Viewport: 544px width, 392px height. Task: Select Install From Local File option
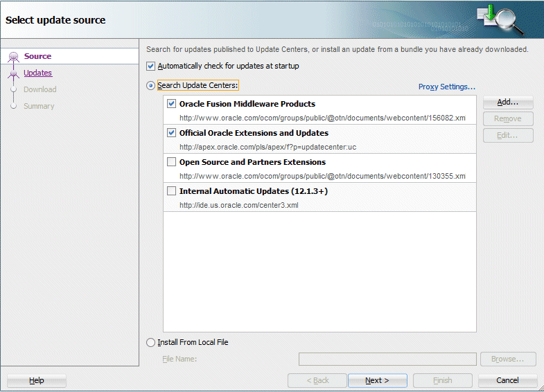(150, 342)
